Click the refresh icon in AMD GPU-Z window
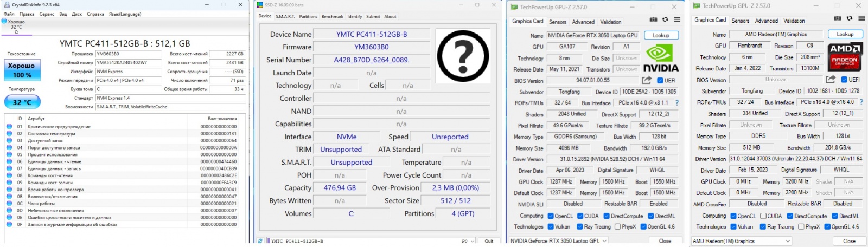 click(x=850, y=18)
